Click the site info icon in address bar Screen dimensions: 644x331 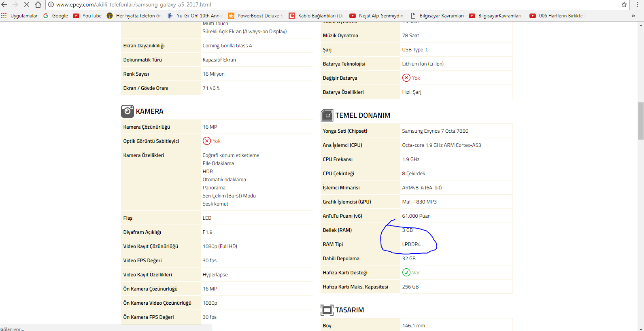[51, 4]
